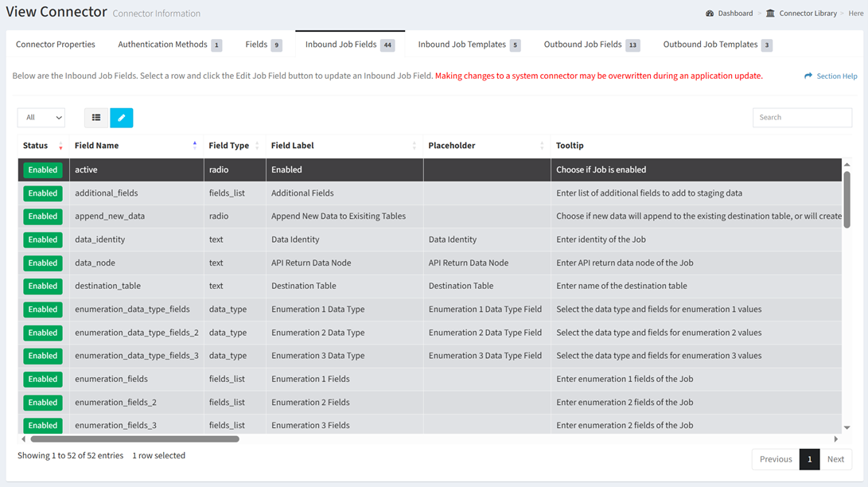The image size is (868, 487).
Task: Click into the Search input field
Action: (x=802, y=118)
